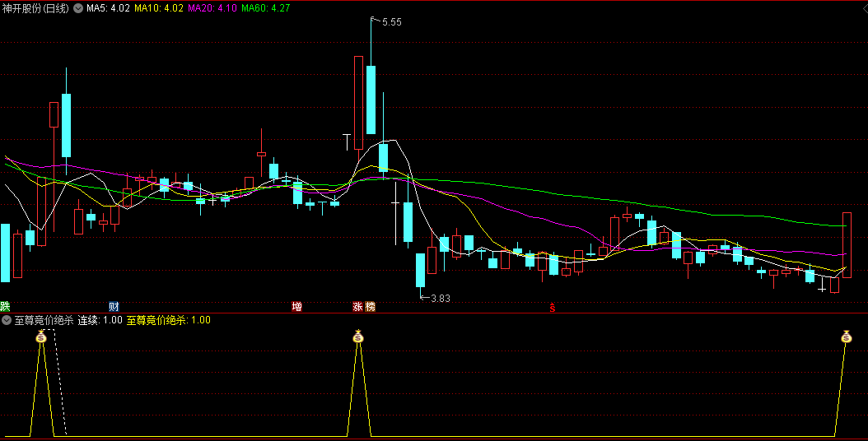This screenshot has width=868, height=441.
Task: Select the MA5: 4.02 label
Action: (x=108, y=8)
